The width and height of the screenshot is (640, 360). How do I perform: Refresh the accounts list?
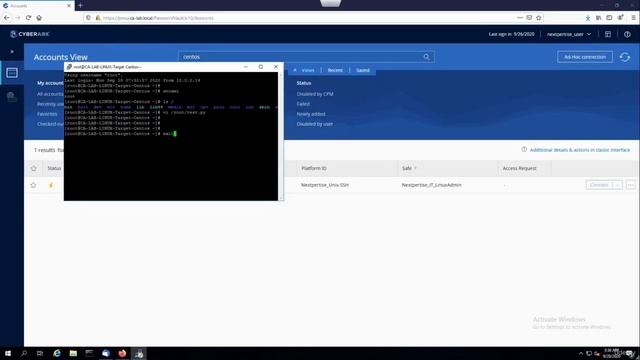tap(624, 57)
